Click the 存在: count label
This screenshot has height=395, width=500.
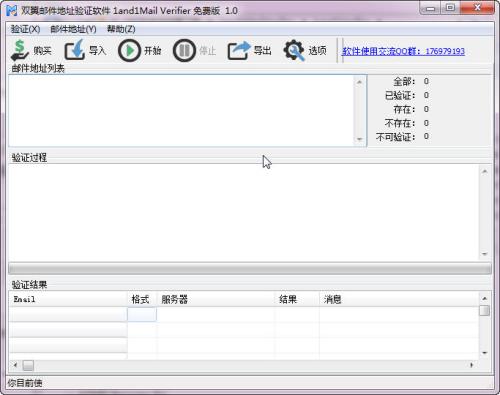(x=404, y=110)
